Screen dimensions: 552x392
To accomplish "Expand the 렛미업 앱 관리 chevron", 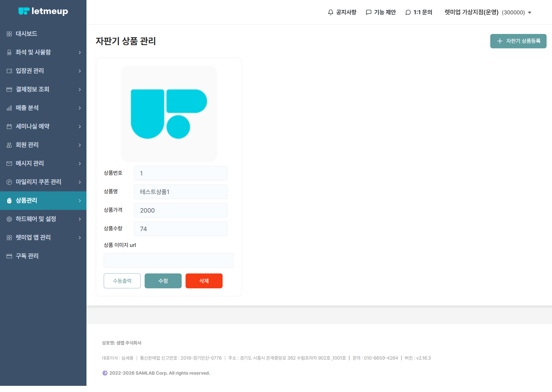I will pyautogui.click(x=80, y=238).
